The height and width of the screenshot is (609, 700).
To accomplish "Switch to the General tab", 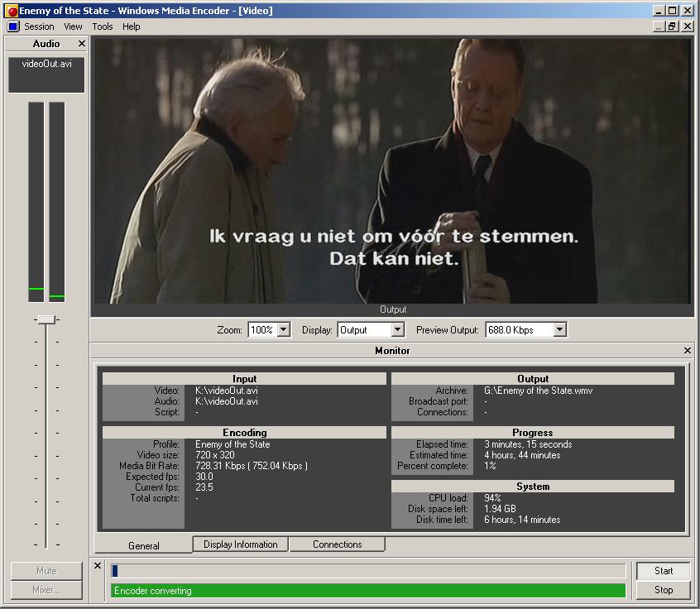I will pos(143,545).
